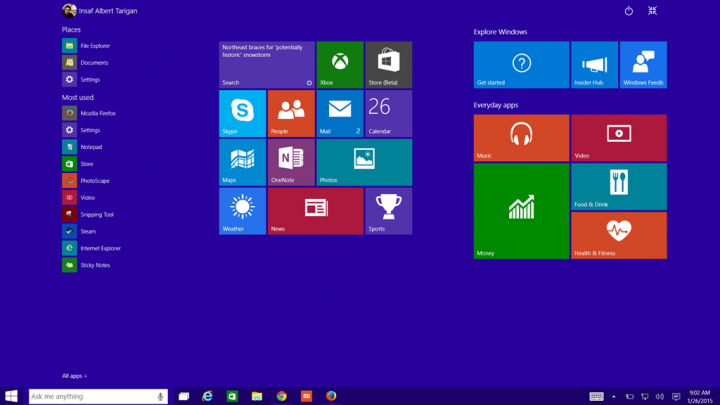Restore Start menu from full screen
The image size is (720, 405).
(652, 11)
